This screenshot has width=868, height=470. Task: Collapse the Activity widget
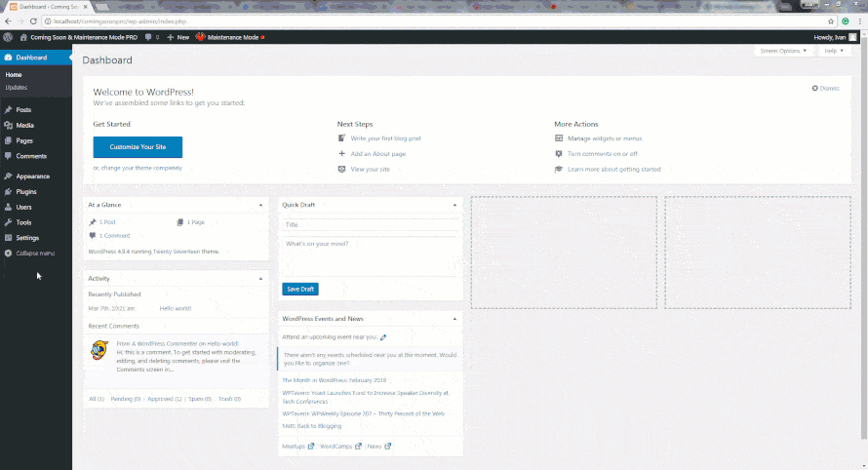click(260, 279)
